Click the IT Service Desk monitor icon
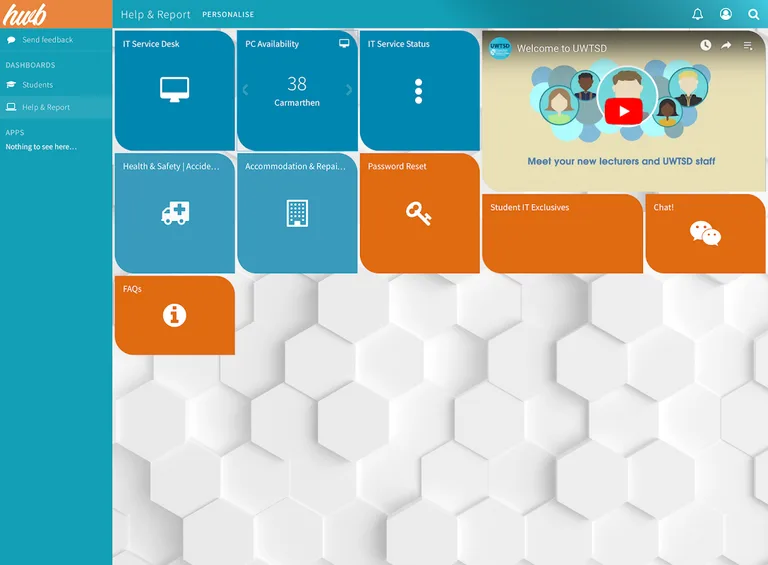The height and width of the screenshot is (565, 768). (x=174, y=90)
